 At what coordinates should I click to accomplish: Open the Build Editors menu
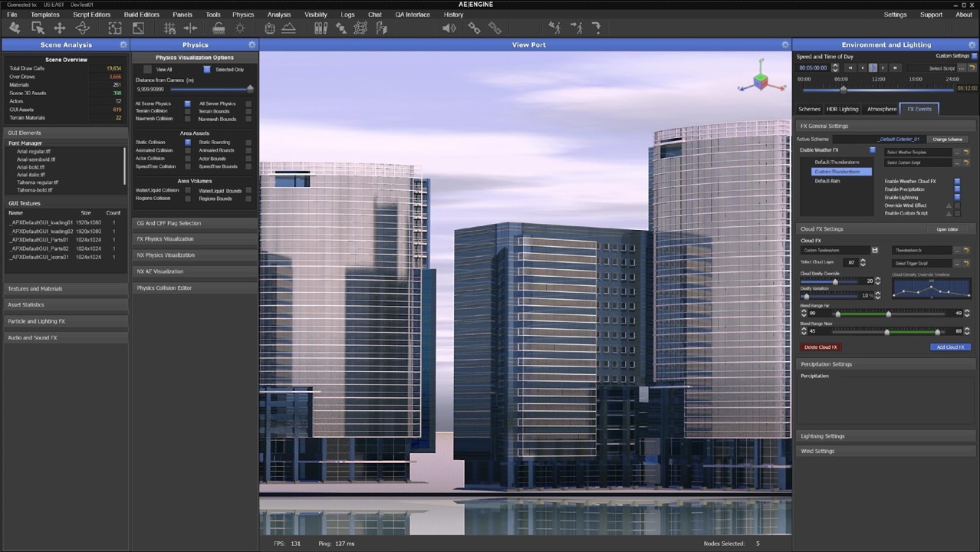point(141,15)
